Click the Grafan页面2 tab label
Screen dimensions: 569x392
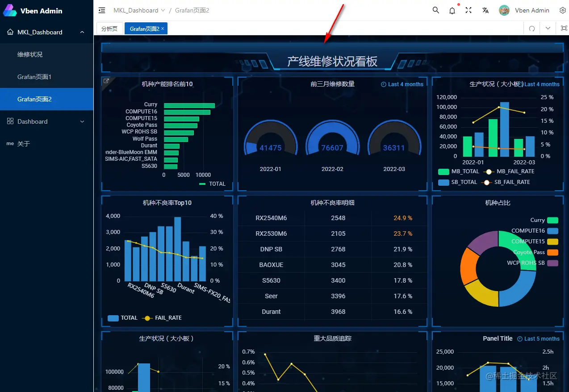coord(145,29)
